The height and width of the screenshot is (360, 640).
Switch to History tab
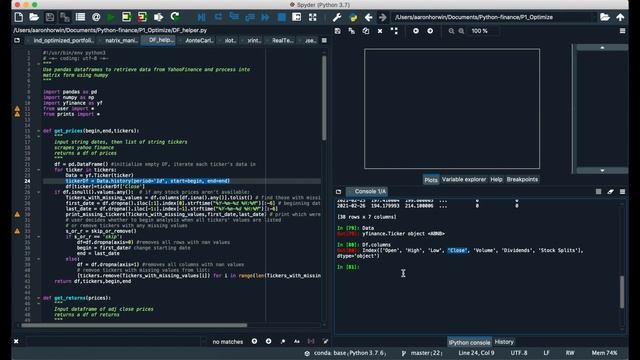coord(504,342)
